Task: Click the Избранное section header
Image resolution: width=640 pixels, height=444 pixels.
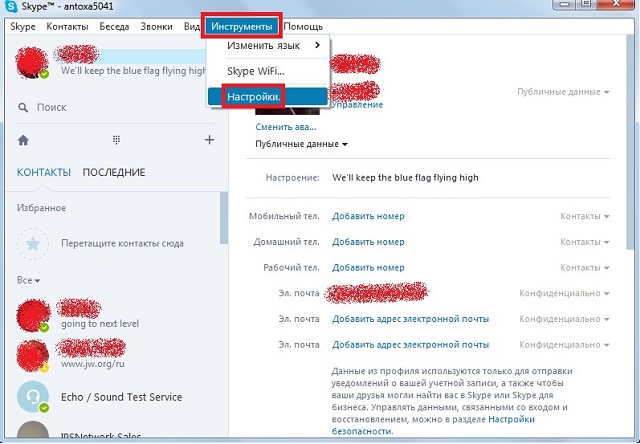Action: pos(41,208)
